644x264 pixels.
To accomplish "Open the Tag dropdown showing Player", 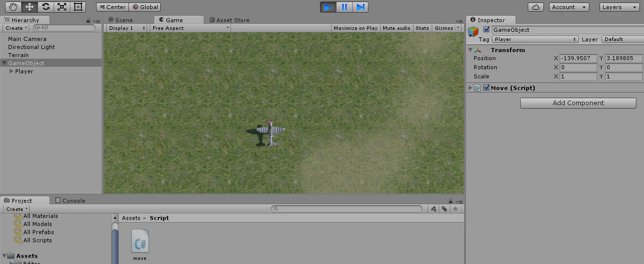I will [535, 39].
